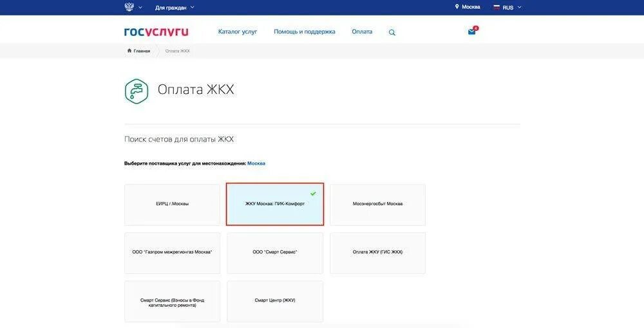Click the state emblem icon in top bar

(129, 7)
